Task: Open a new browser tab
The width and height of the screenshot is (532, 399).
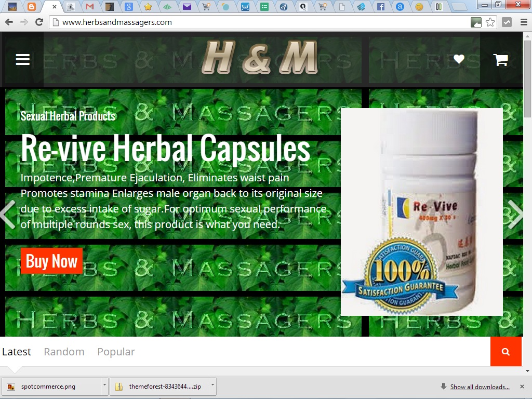Action: [x=459, y=7]
